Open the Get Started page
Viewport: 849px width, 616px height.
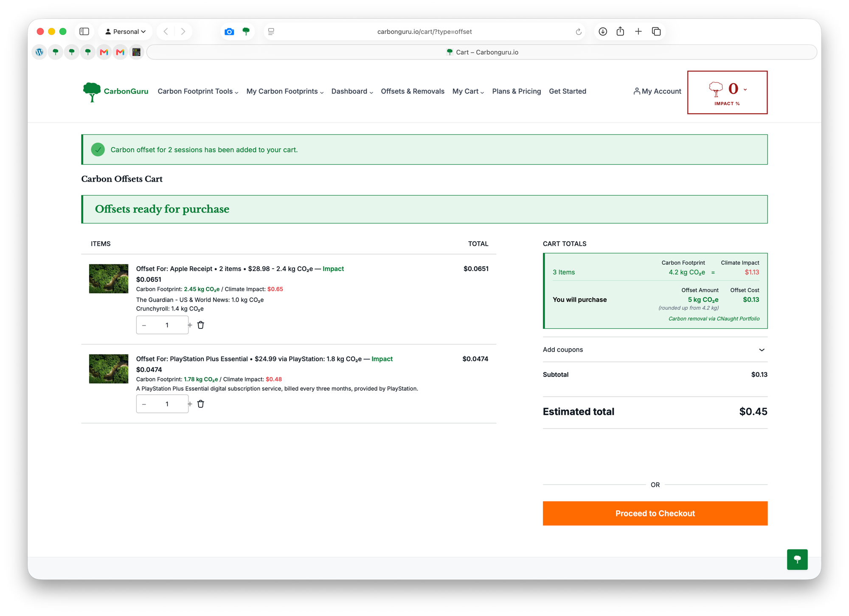coord(567,91)
